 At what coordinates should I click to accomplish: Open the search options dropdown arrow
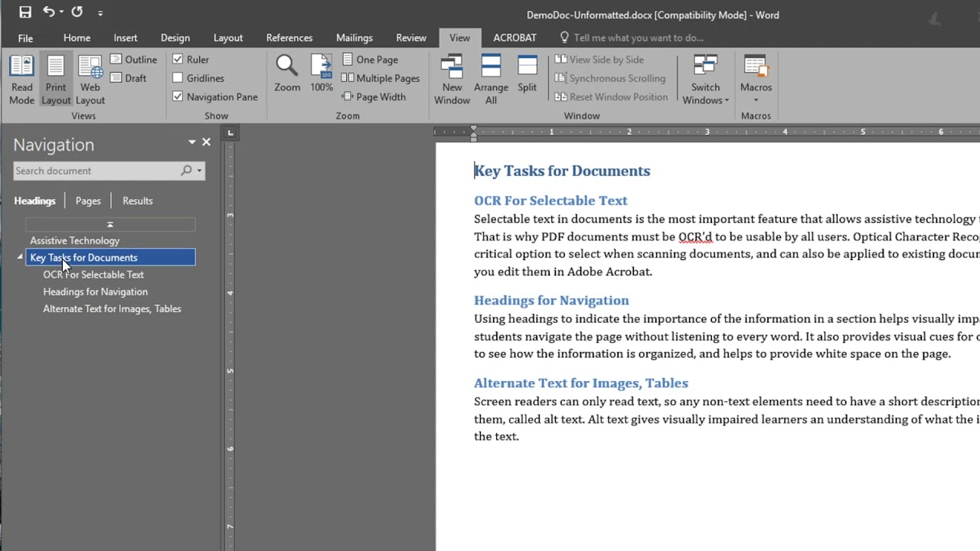[x=200, y=171]
